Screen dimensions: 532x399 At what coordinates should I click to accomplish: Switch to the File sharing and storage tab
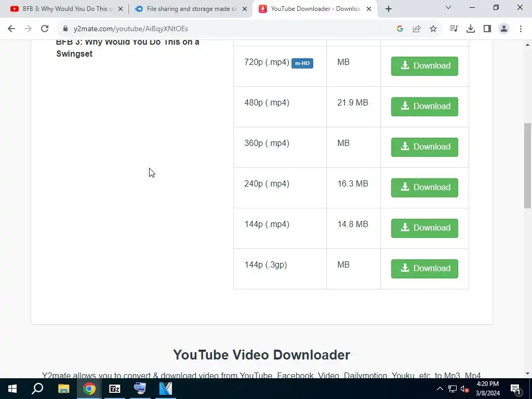point(190,9)
